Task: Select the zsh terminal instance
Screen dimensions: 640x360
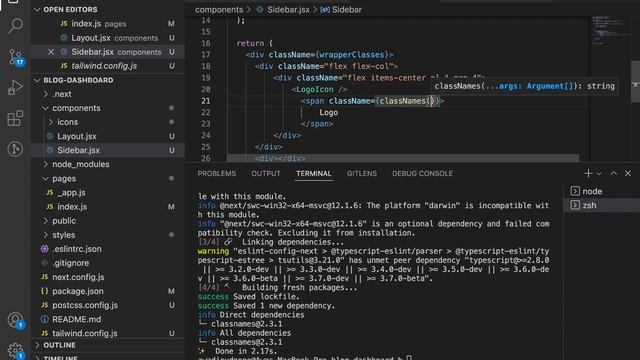Action: click(601, 205)
